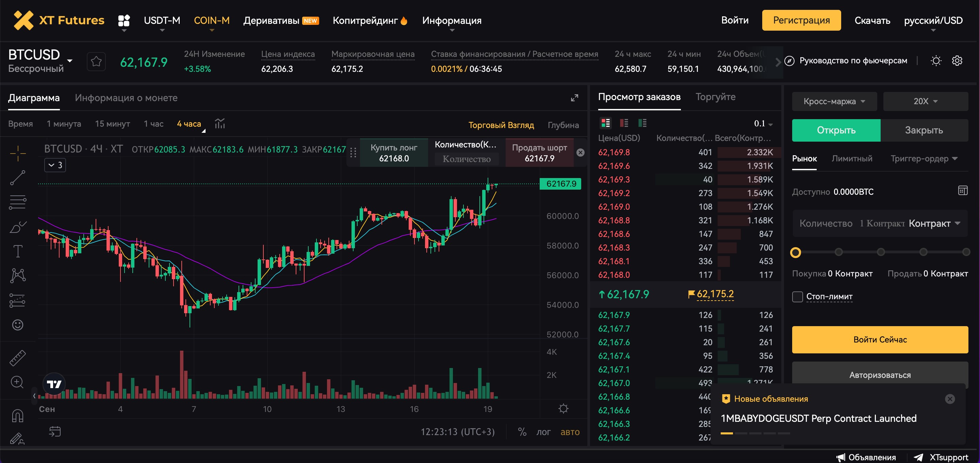Select the ruler measure tool

point(18,358)
